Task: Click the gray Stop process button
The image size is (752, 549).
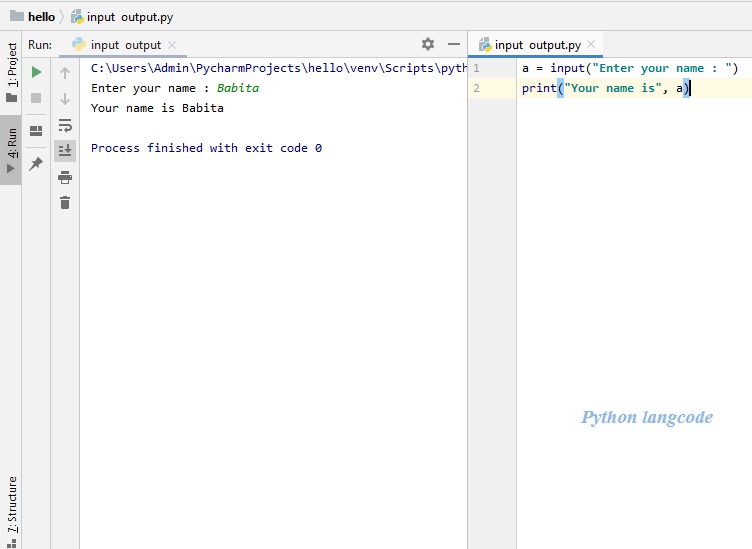Action: (36, 98)
